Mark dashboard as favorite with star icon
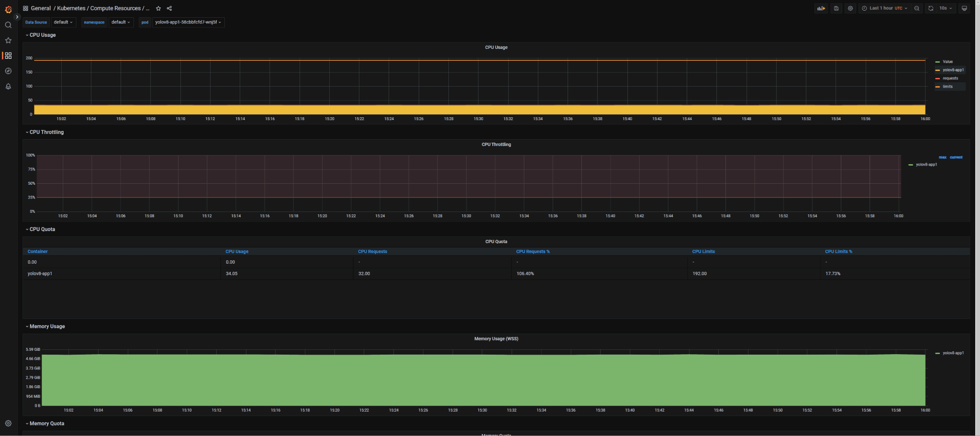The image size is (980, 436). (x=158, y=8)
